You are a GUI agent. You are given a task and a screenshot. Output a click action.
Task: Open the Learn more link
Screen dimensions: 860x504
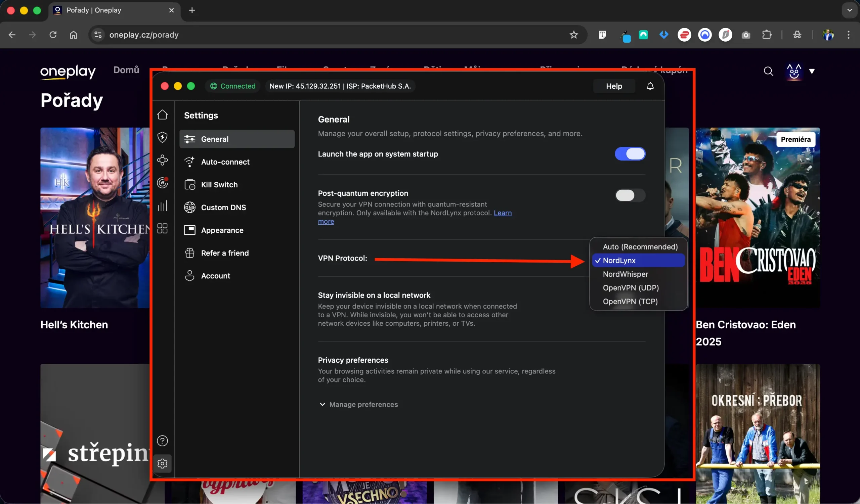click(502, 213)
